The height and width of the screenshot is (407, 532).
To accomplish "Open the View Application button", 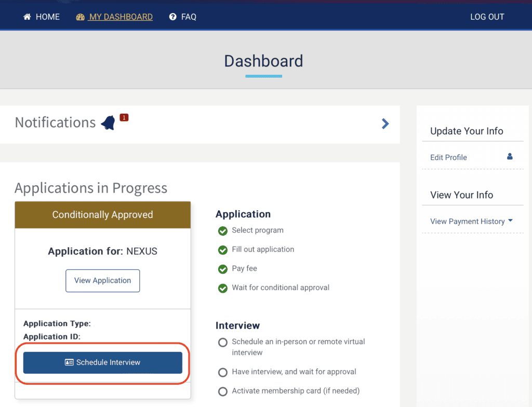I will click(102, 280).
